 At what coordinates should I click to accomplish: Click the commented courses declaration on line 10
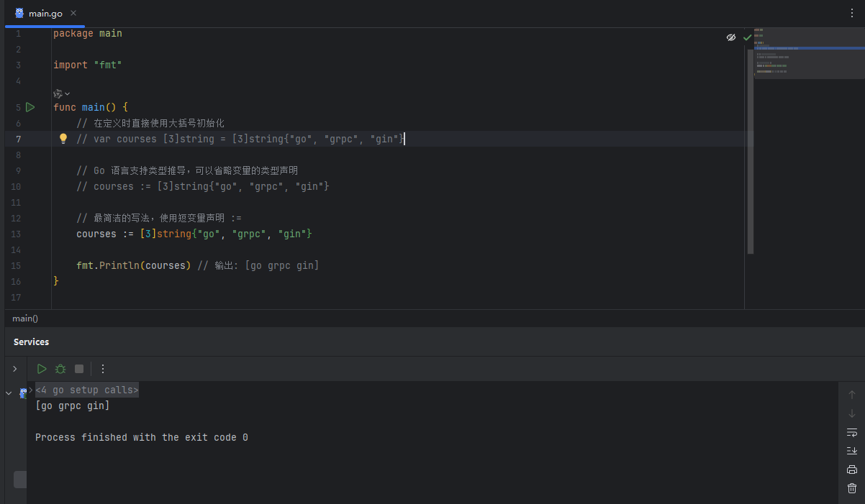tap(203, 186)
